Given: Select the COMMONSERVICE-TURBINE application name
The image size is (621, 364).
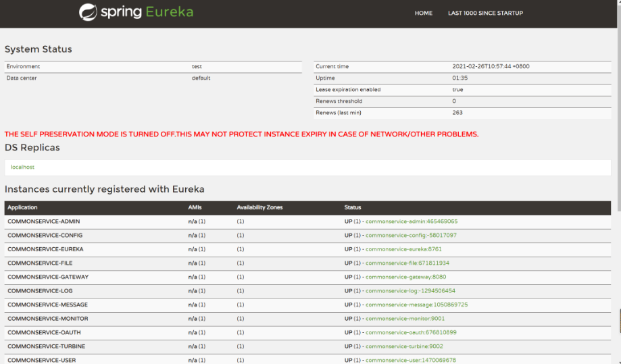Looking at the screenshot, I should coord(47,346).
